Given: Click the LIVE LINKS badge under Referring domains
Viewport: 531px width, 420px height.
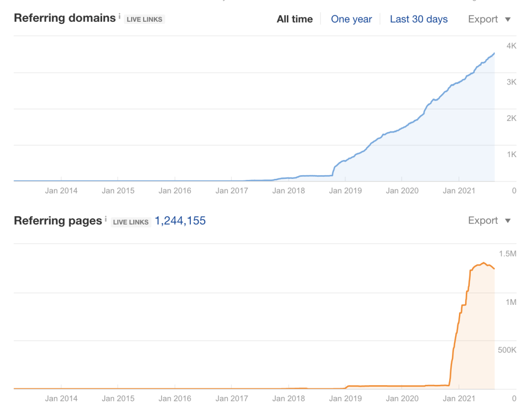Looking at the screenshot, I should tap(145, 19).
